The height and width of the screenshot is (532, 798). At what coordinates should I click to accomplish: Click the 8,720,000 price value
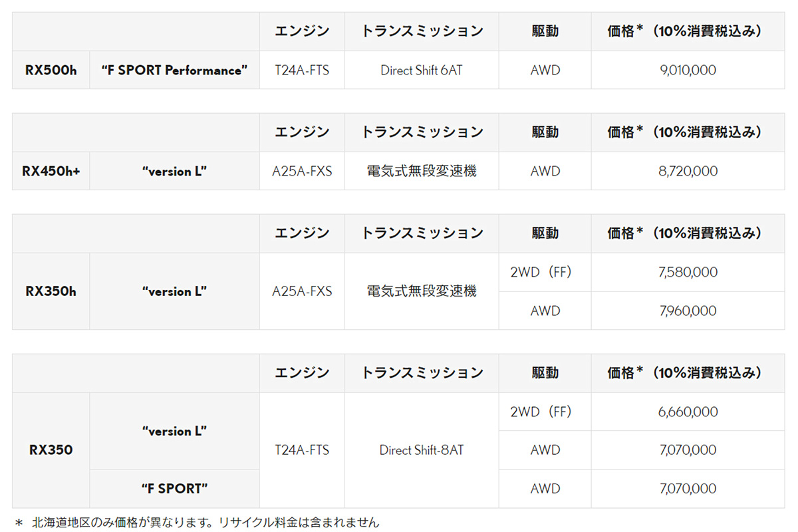[688, 172]
